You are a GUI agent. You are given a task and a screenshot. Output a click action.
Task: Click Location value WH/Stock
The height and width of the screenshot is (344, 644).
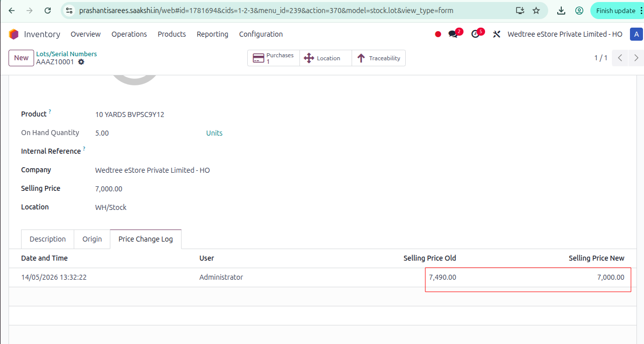pos(111,207)
